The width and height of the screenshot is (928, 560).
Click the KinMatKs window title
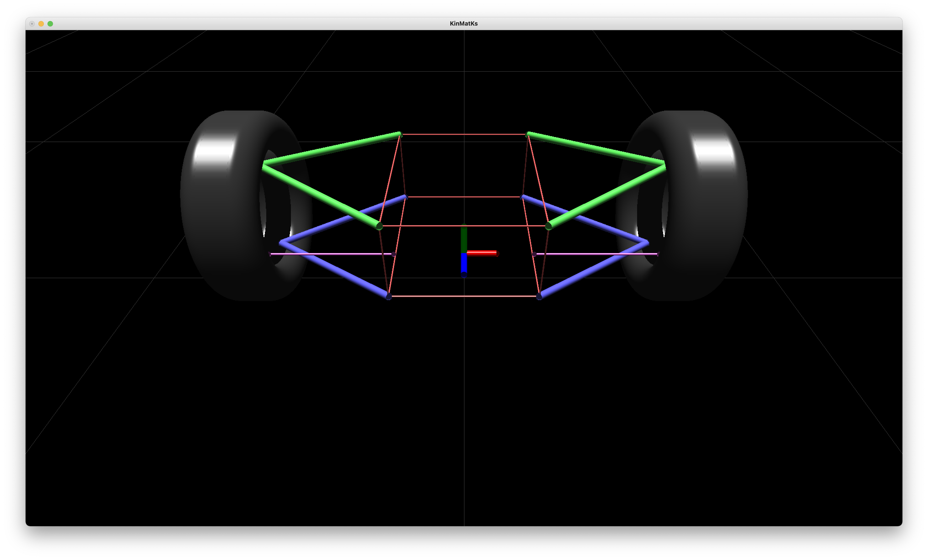[x=464, y=23]
